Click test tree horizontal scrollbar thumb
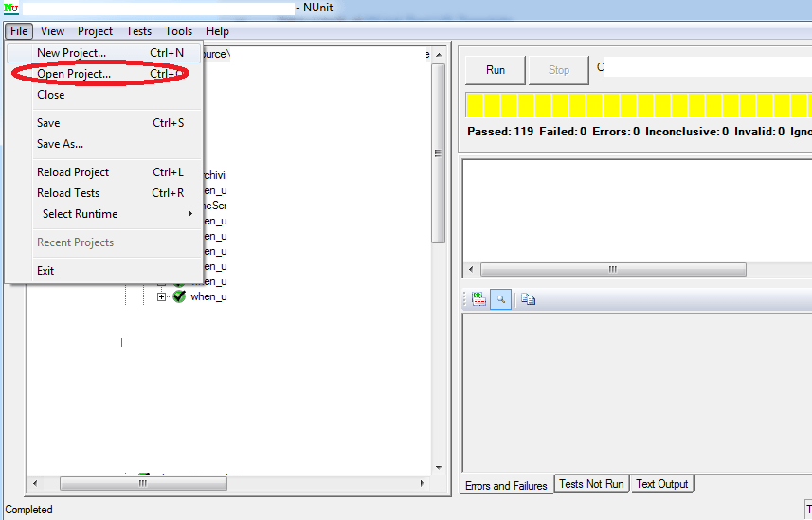 (143, 483)
